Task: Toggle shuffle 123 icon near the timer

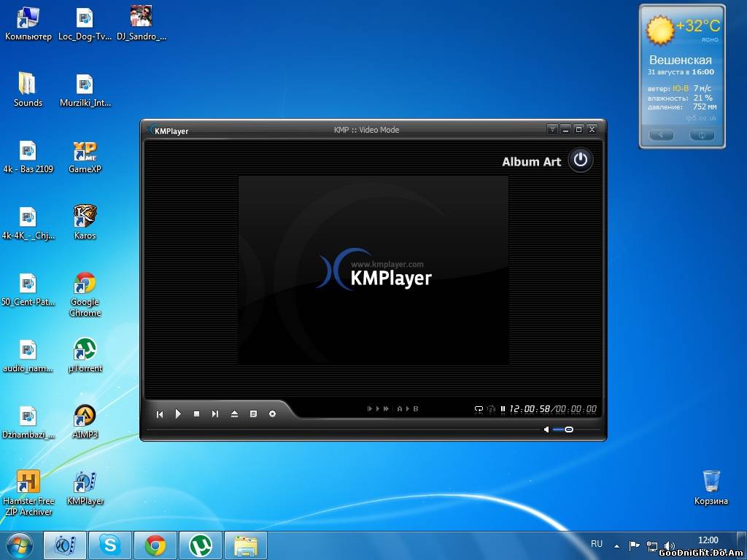Action: tap(491, 409)
